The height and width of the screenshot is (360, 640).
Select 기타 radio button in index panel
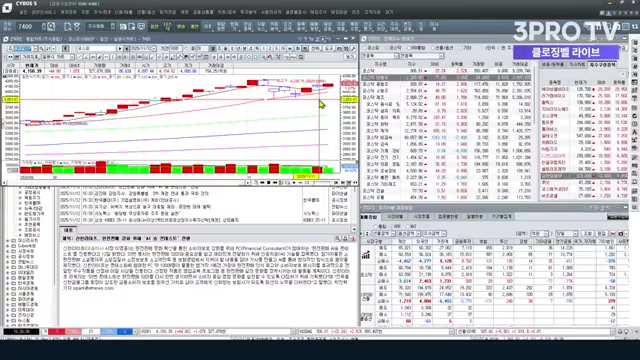461,48
